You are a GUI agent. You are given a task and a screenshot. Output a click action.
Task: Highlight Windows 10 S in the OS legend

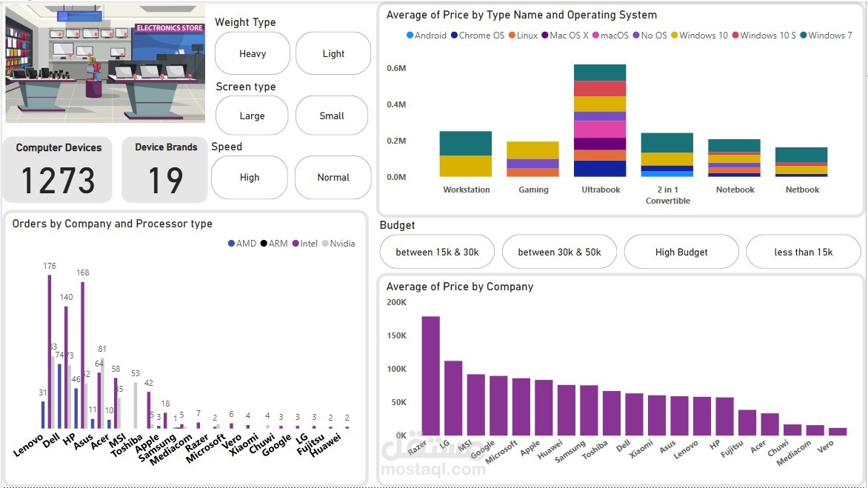764,36
